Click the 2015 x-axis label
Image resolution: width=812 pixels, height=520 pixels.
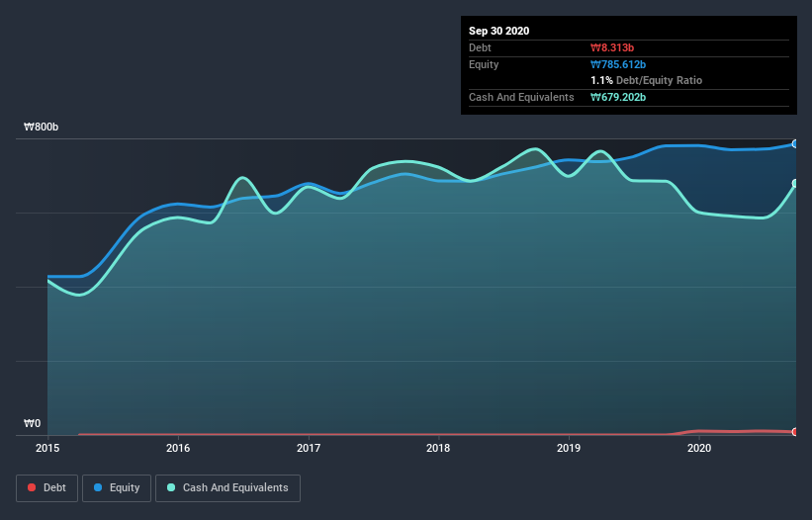[47, 448]
